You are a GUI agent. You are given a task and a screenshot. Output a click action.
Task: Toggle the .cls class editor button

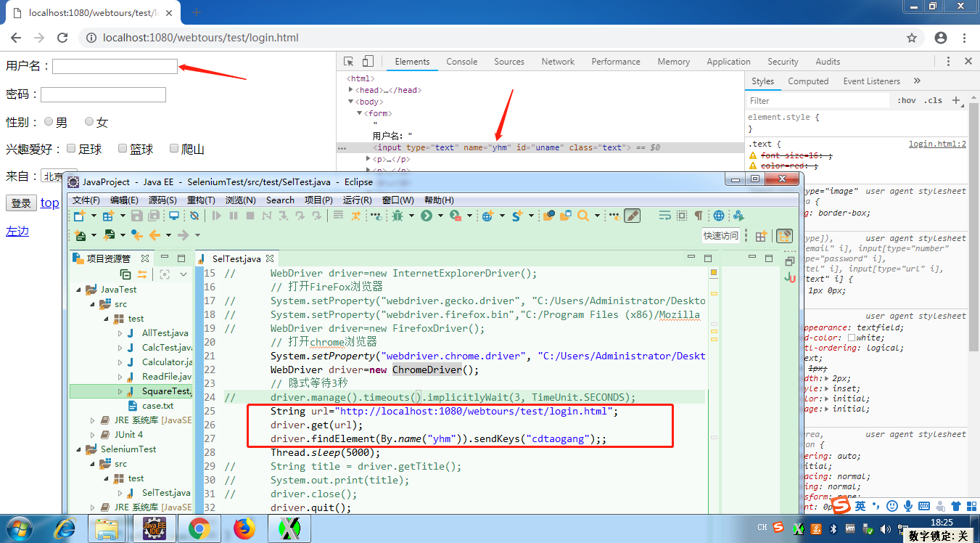pos(934,100)
